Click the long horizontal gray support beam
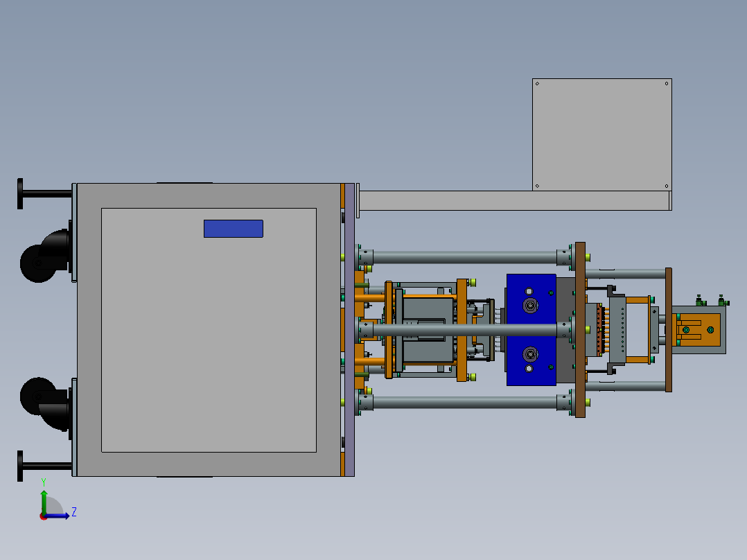The image size is (747, 560). click(x=514, y=201)
